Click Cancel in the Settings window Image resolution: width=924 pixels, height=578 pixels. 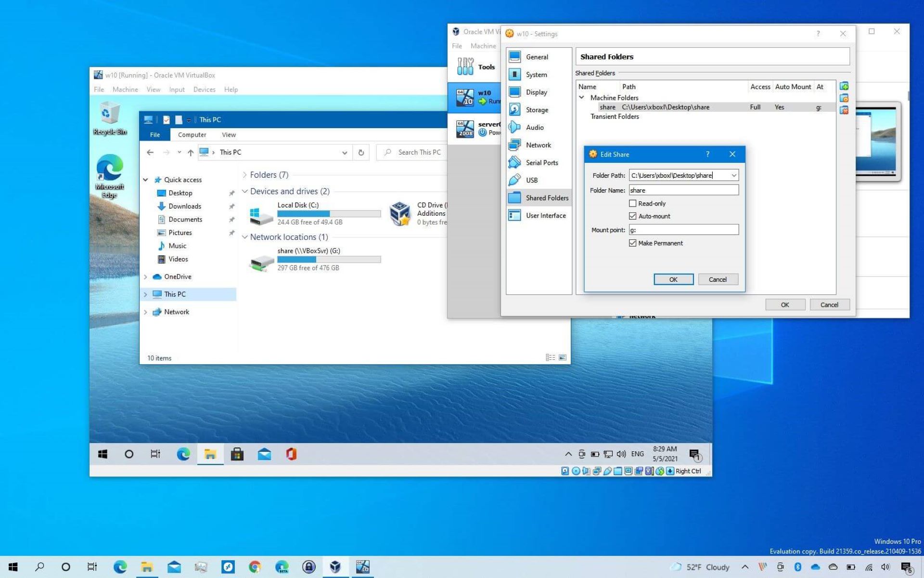829,304
